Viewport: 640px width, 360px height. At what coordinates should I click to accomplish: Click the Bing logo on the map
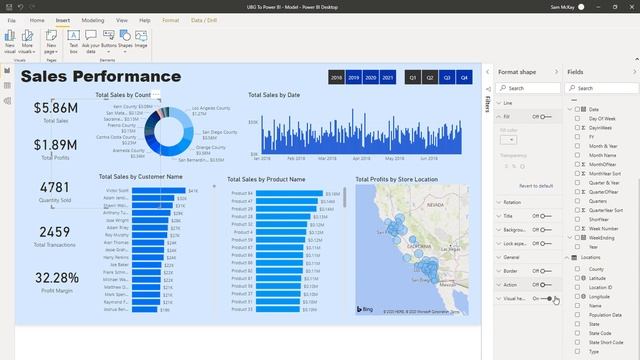click(x=364, y=309)
